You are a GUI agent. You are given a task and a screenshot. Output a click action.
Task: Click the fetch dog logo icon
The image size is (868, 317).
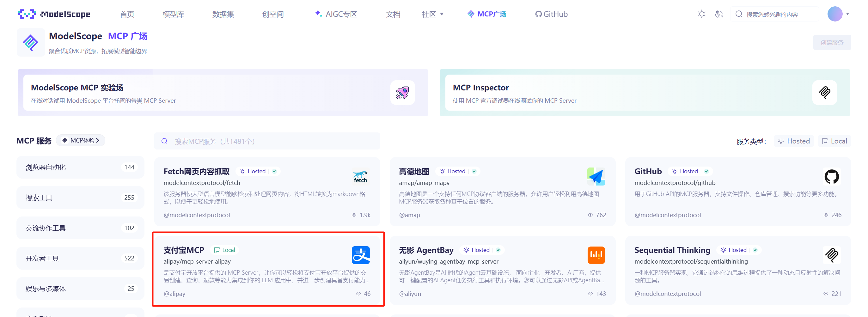pos(360,177)
